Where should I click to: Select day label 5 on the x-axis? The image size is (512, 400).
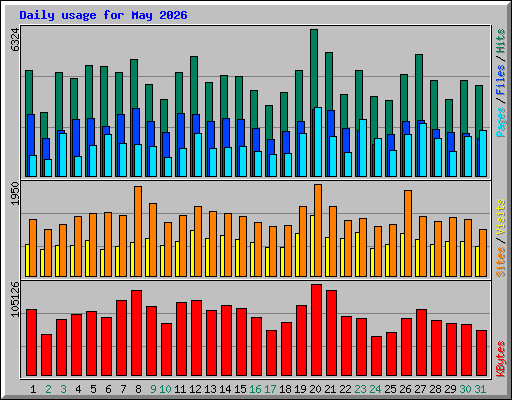[93, 389]
